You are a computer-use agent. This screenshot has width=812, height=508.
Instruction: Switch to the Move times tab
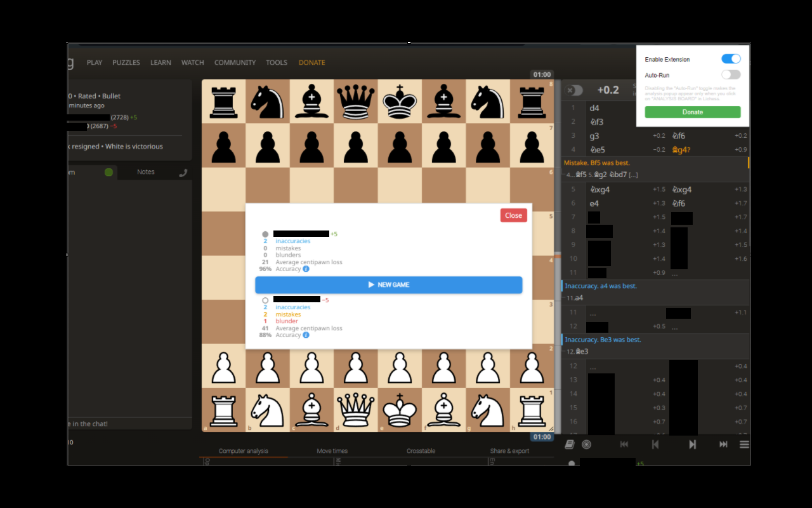(332, 450)
